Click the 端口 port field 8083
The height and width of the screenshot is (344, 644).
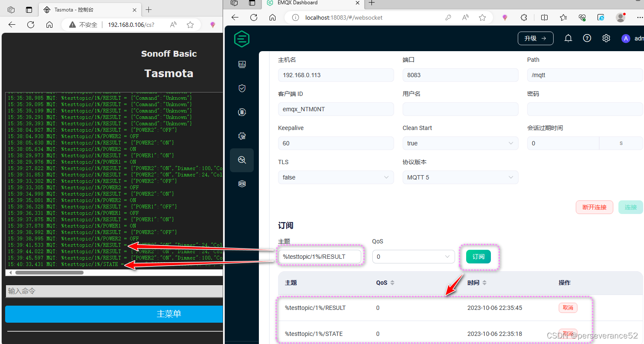point(460,75)
